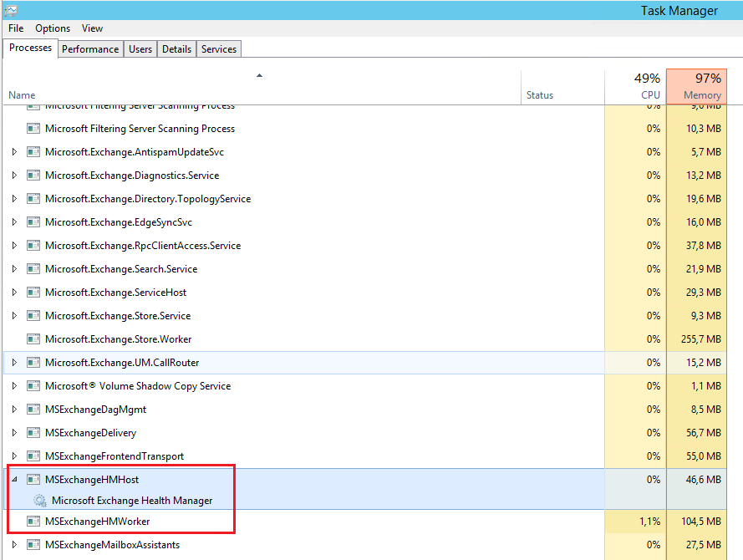Viewport: 743px width, 560px height.
Task: Expand the Microsoft.Exchange.EdgeSyncSvc process
Action: tap(14, 222)
